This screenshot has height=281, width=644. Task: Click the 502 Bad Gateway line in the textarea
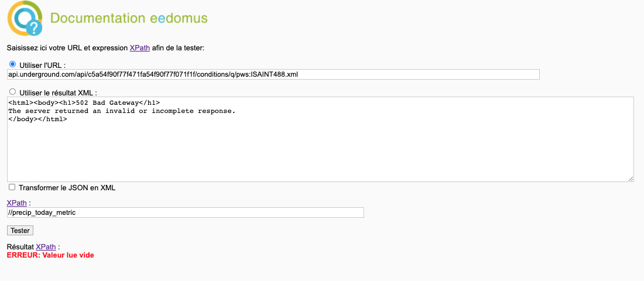84,102
